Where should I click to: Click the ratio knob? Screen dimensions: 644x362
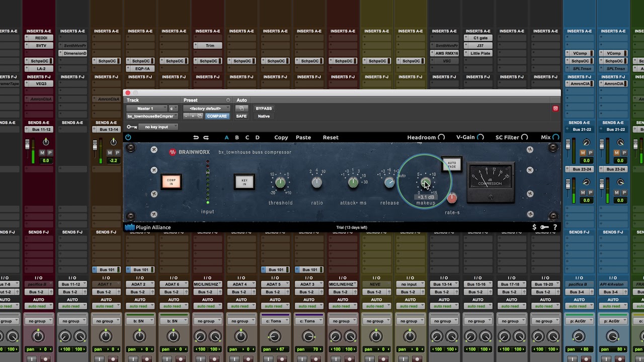316,183
